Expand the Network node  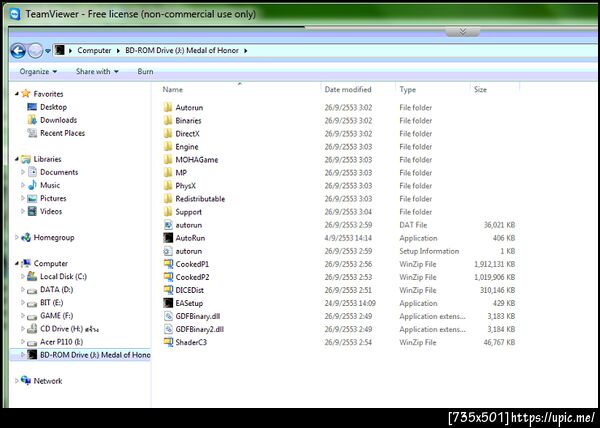16,381
